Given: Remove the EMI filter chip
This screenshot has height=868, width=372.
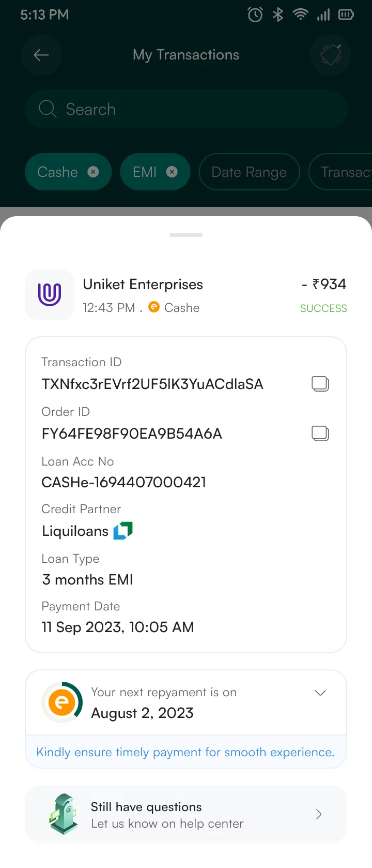Looking at the screenshot, I should tap(172, 172).
